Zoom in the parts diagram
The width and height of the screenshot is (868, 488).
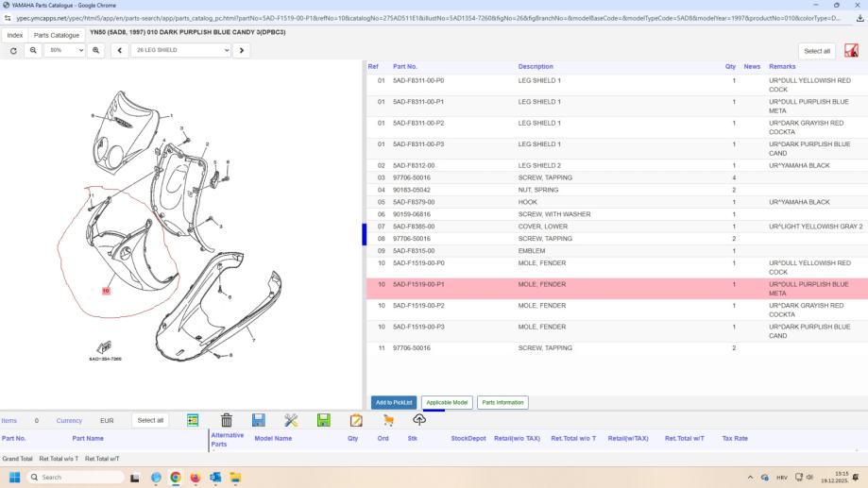pyautogui.click(x=96, y=50)
